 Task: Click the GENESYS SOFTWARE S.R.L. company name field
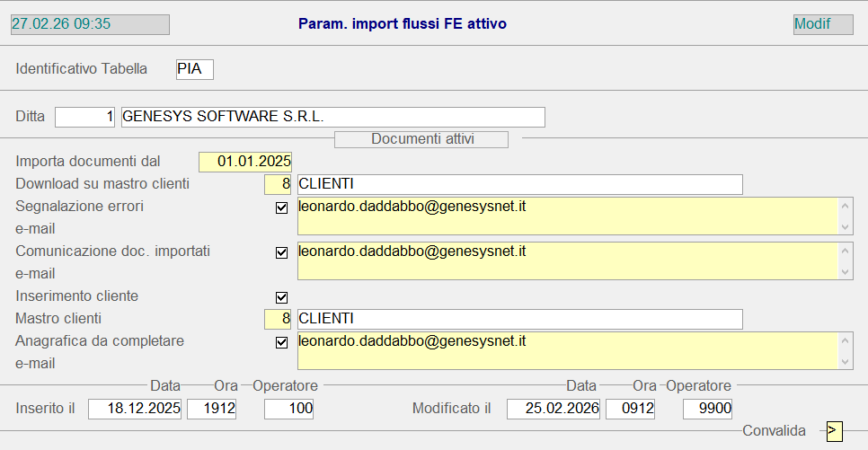click(x=332, y=117)
